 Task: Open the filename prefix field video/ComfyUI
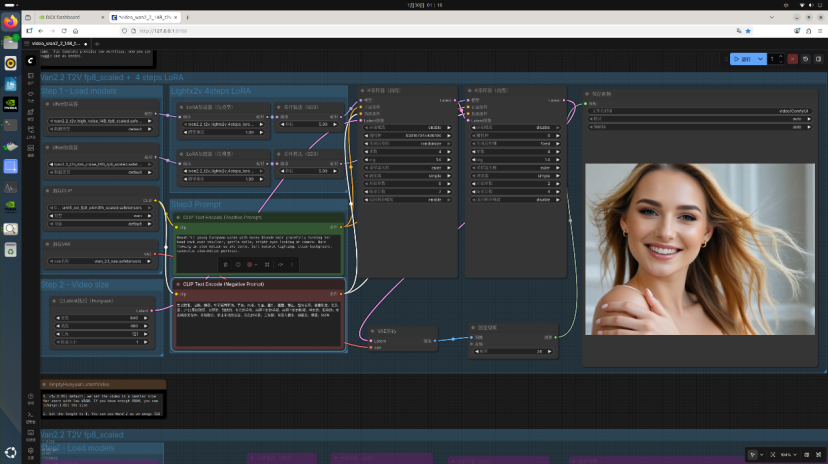tap(700, 110)
